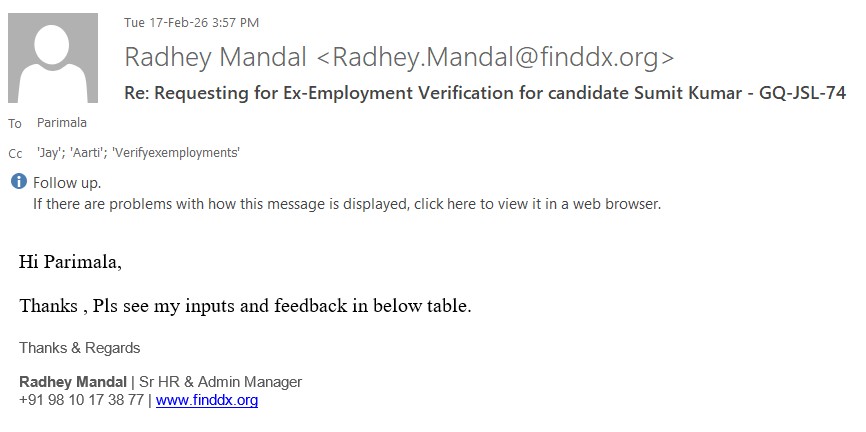Click the email subject line

pyautogui.click(x=485, y=93)
